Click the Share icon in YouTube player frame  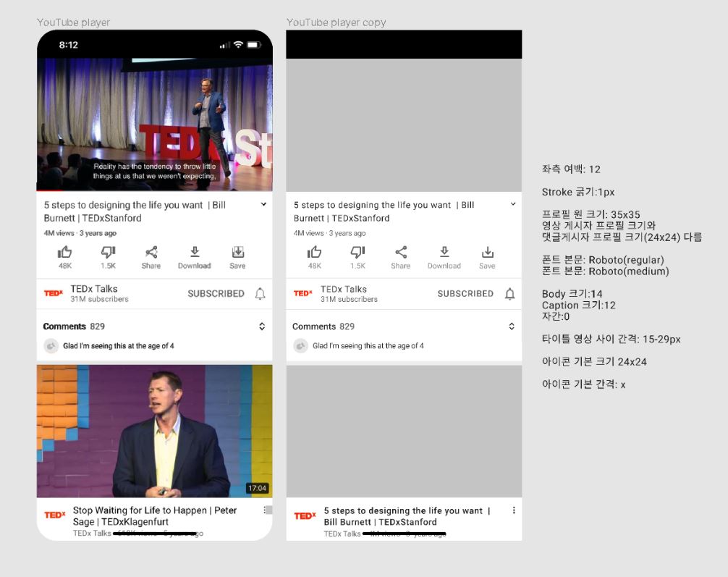(x=151, y=252)
